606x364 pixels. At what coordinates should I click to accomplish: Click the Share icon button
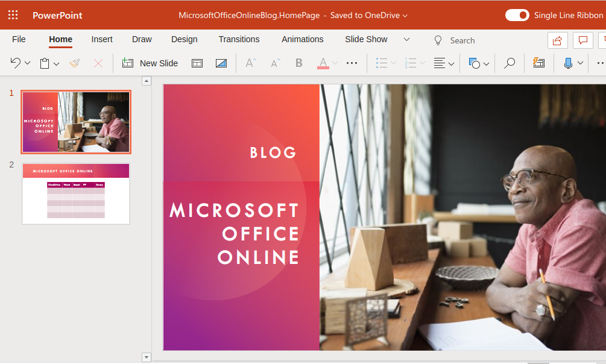(557, 40)
